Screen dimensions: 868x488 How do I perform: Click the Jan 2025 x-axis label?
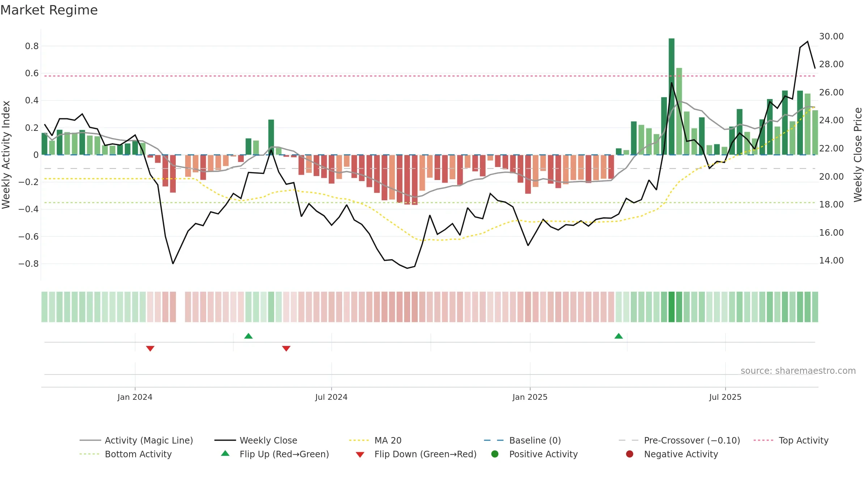tap(530, 397)
